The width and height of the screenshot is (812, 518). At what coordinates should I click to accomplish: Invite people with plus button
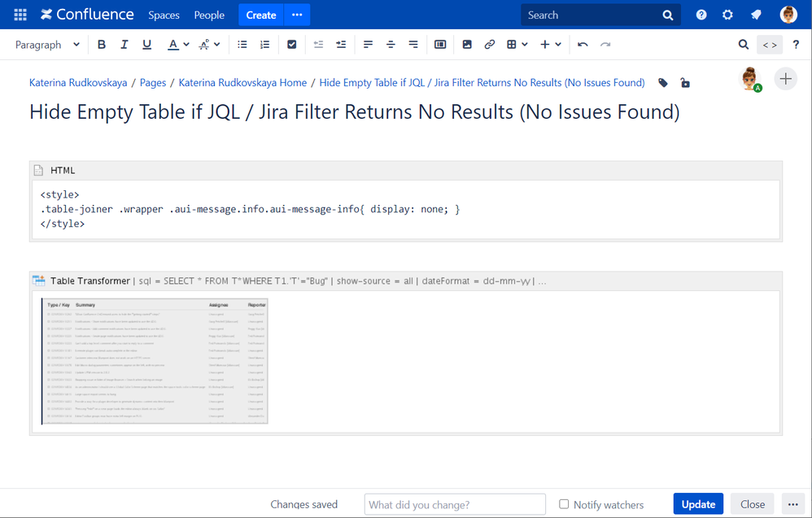click(786, 79)
